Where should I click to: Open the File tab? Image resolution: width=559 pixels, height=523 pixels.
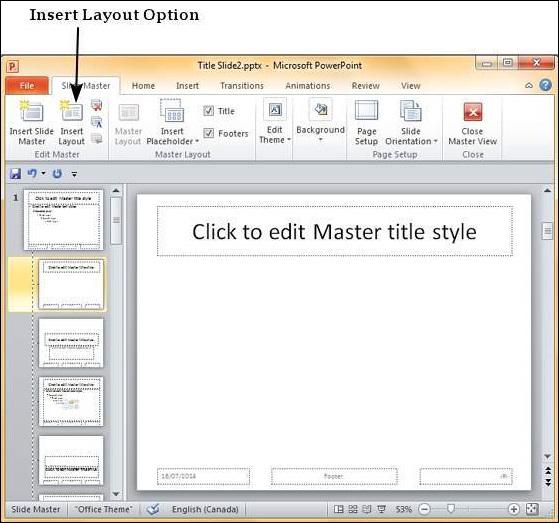click(x=27, y=86)
